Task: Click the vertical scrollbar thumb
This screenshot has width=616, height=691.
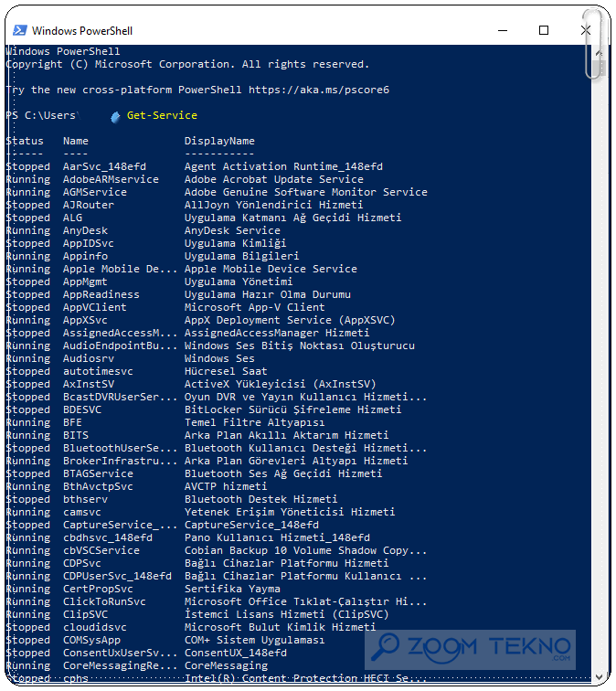Action: (599, 69)
